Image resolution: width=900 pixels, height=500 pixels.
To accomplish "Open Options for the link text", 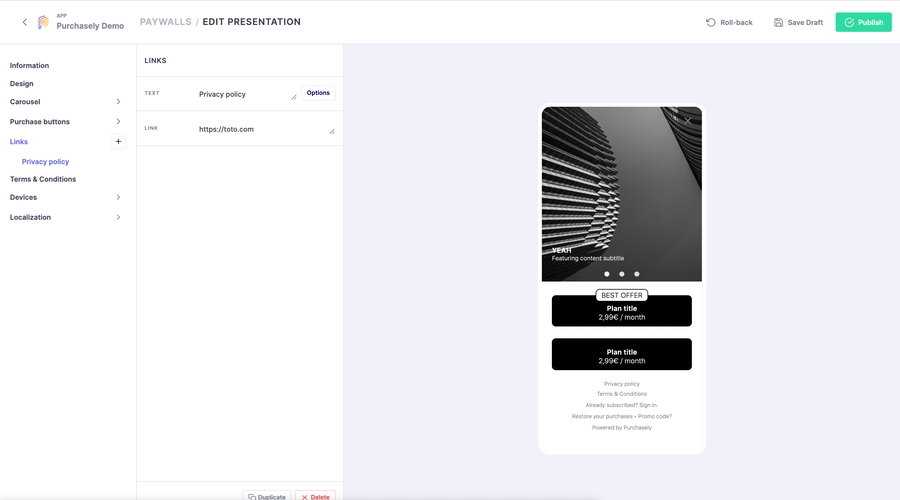I will 318,93.
